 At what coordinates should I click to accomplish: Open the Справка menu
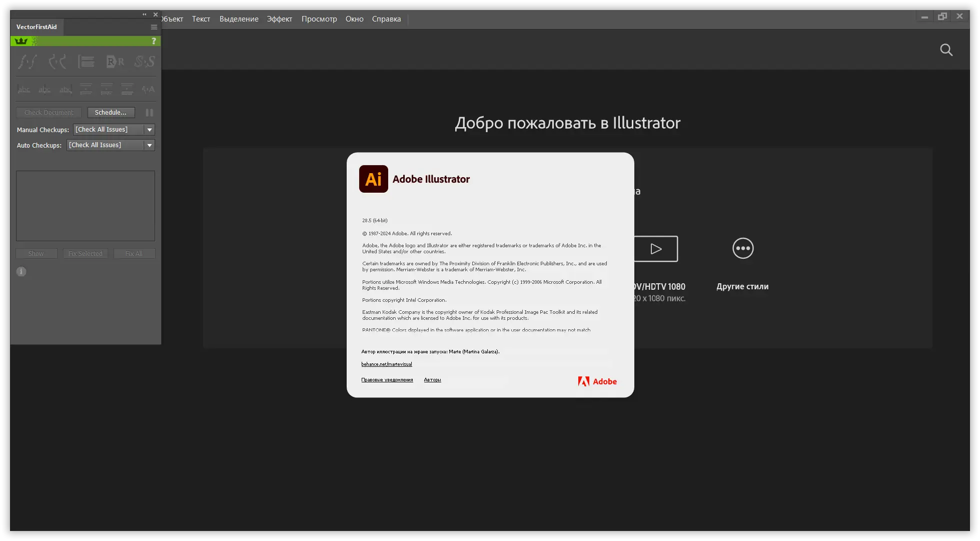[x=386, y=19]
